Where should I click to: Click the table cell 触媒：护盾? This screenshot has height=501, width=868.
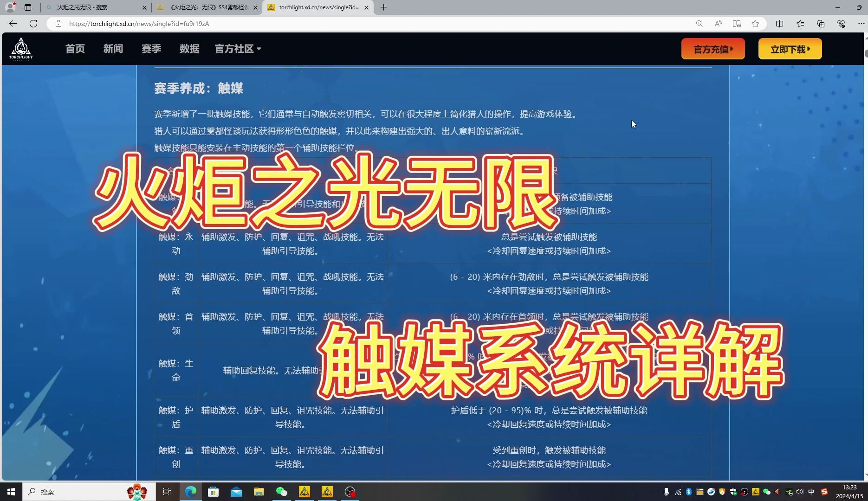coord(176,417)
